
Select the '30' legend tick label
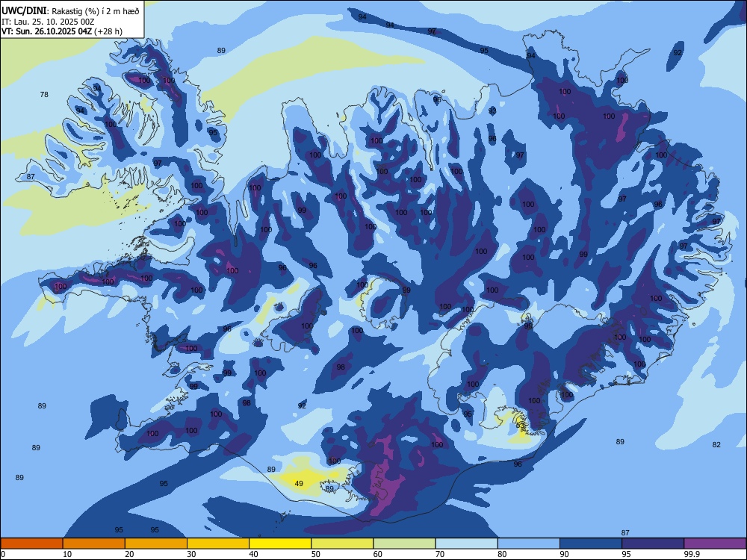coord(191,554)
